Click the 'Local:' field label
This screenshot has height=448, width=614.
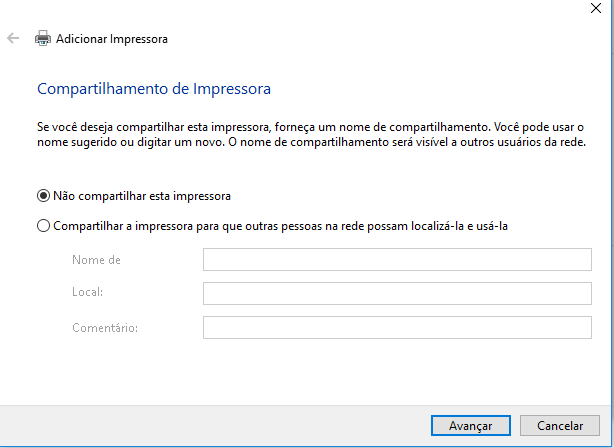pos(89,294)
